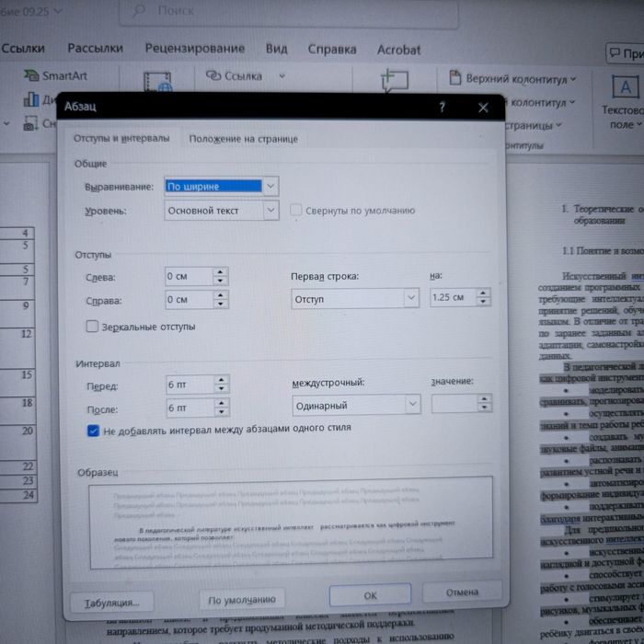Screen dimensions: 644x644
Task: Click the Табуляция button
Action: [x=111, y=603]
